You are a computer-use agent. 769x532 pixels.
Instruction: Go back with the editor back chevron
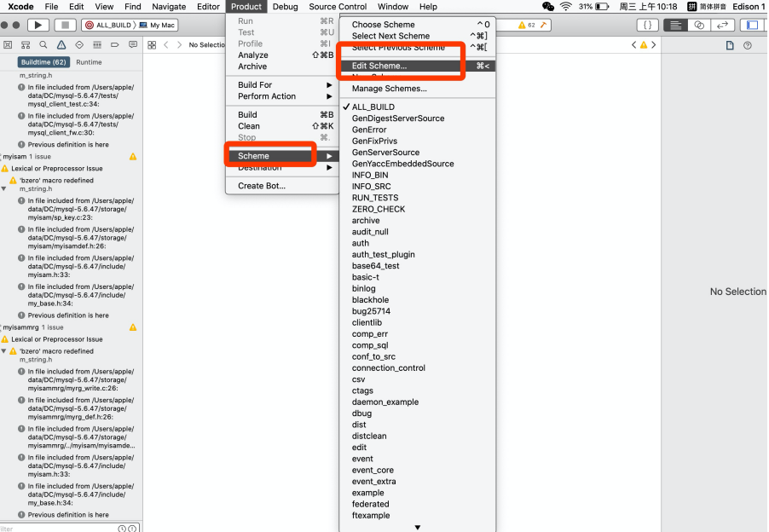166,44
